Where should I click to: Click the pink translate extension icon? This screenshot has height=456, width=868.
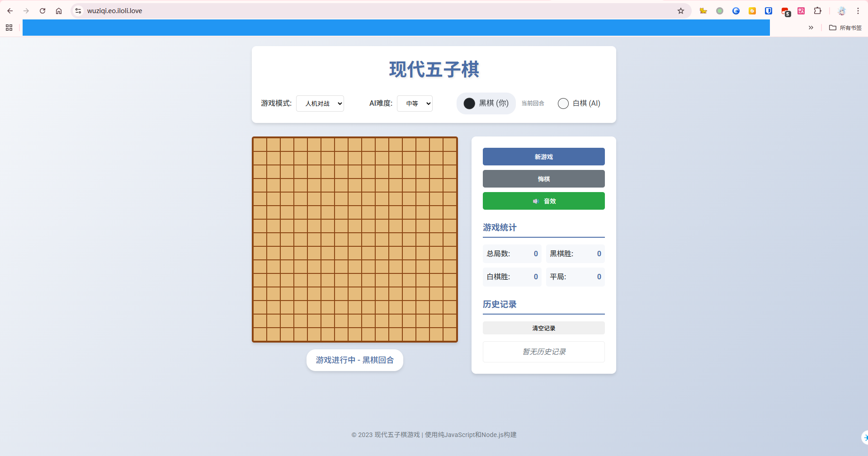[801, 11]
